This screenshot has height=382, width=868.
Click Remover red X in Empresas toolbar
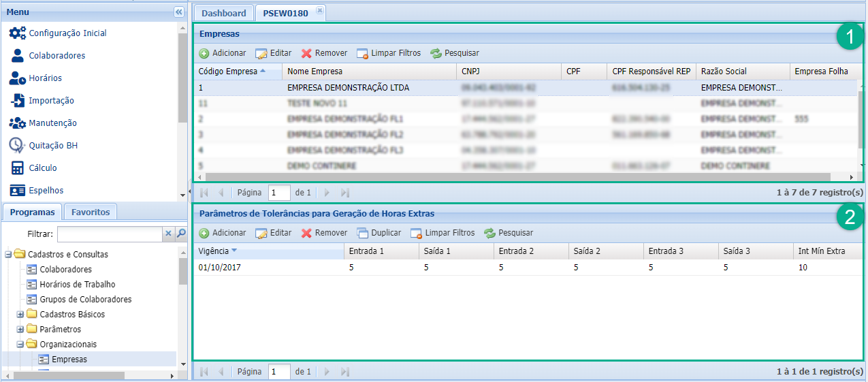point(307,53)
